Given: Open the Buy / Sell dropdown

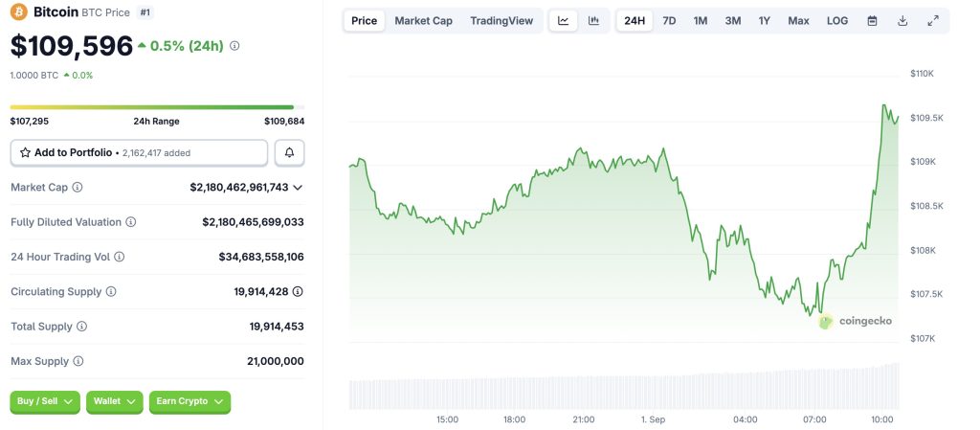Looking at the screenshot, I should click(45, 401).
